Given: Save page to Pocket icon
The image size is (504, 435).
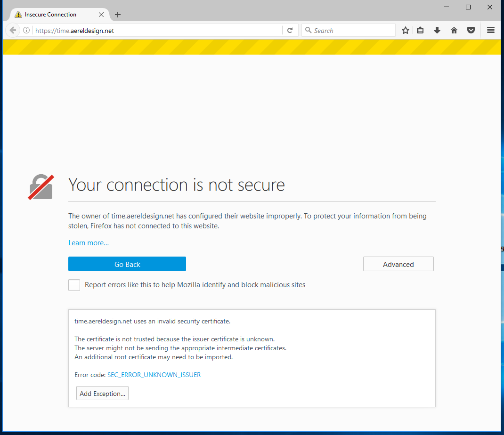Looking at the screenshot, I should click(471, 31).
